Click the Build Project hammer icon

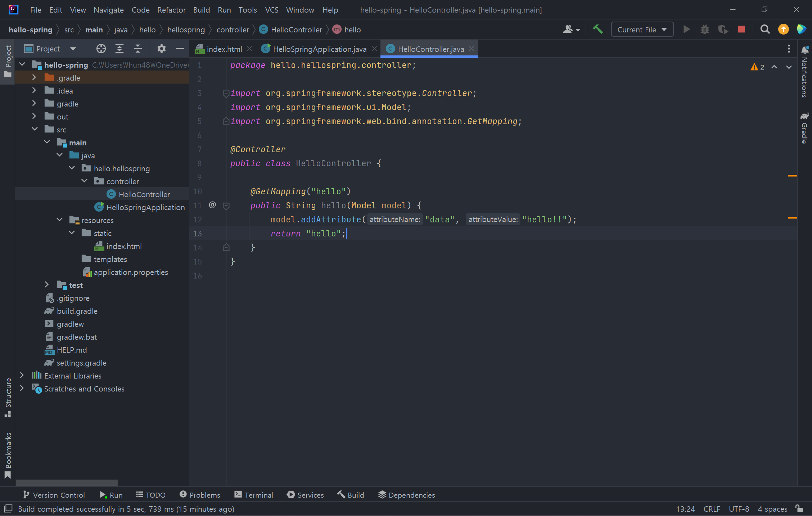pyautogui.click(x=598, y=29)
